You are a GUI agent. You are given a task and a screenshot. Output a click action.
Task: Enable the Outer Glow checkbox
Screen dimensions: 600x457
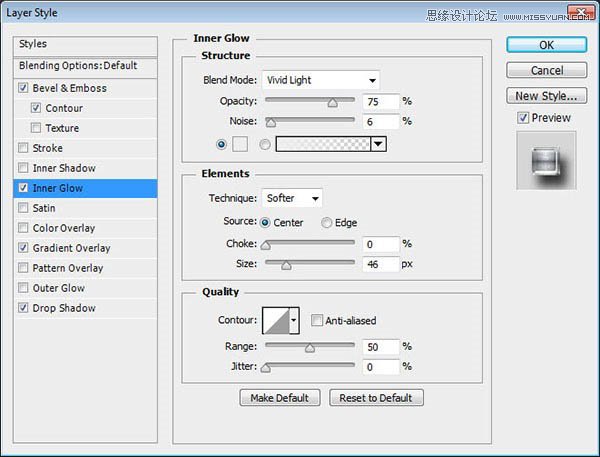point(23,287)
